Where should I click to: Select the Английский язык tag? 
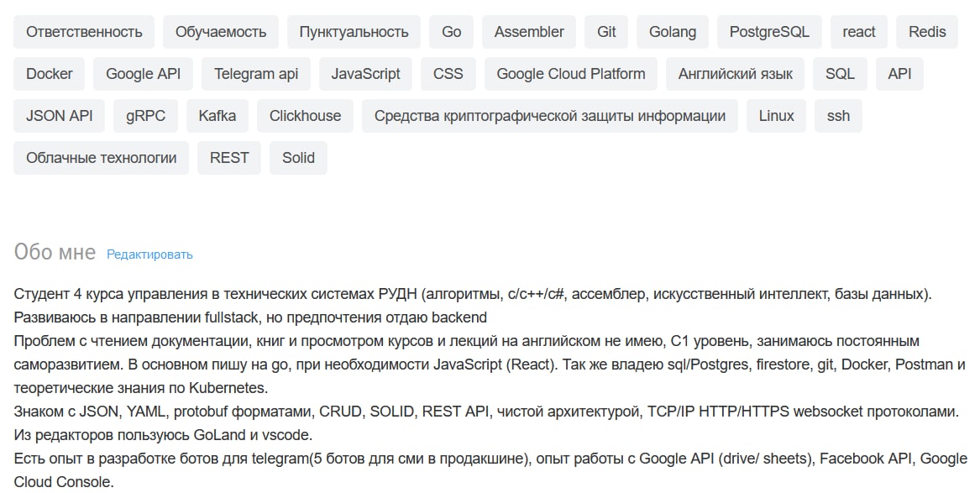pyautogui.click(x=735, y=74)
